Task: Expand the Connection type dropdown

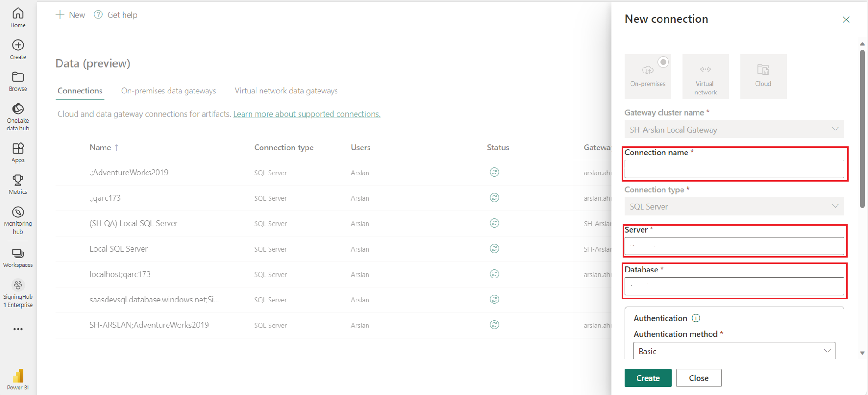Action: click(x=734, y=206)
